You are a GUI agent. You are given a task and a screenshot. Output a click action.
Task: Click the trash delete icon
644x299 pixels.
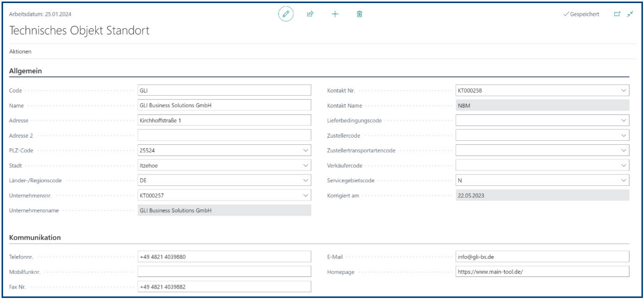click(359, 15)
